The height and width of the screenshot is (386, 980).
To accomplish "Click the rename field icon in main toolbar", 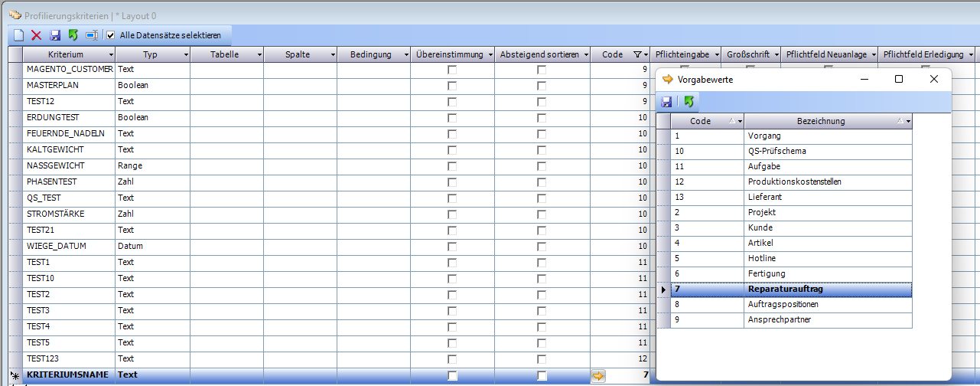I will 92,35.
